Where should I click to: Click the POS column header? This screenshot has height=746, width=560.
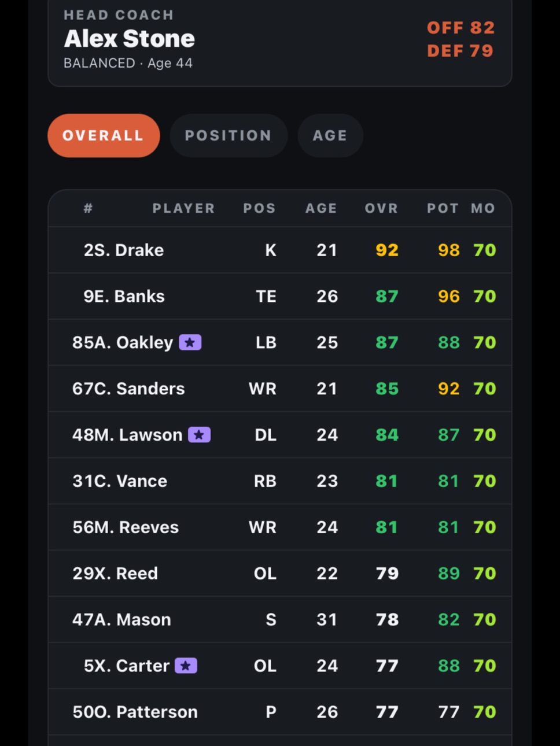[259, 208]
